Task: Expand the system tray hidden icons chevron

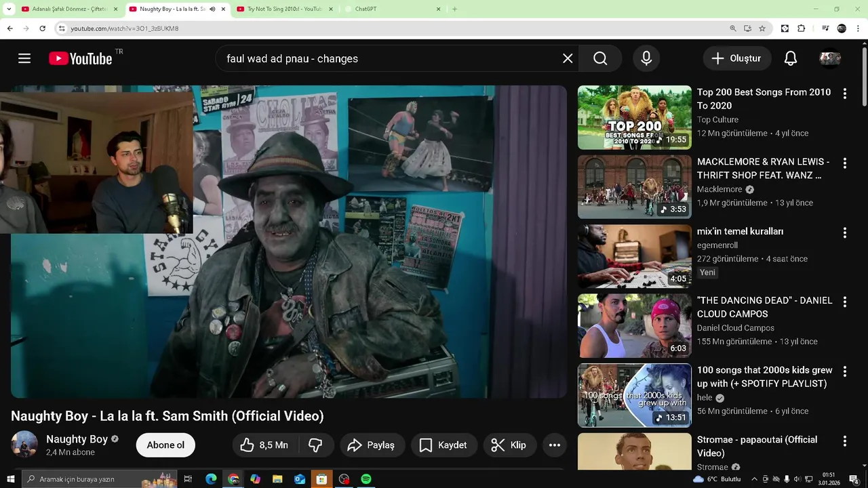Action: tap(754, 479)
